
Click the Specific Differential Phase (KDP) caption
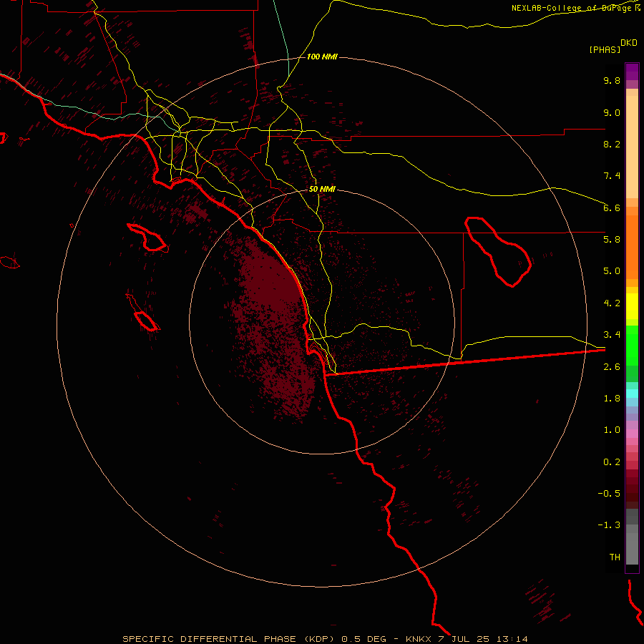pyautogui.click(x=325, y=639)
